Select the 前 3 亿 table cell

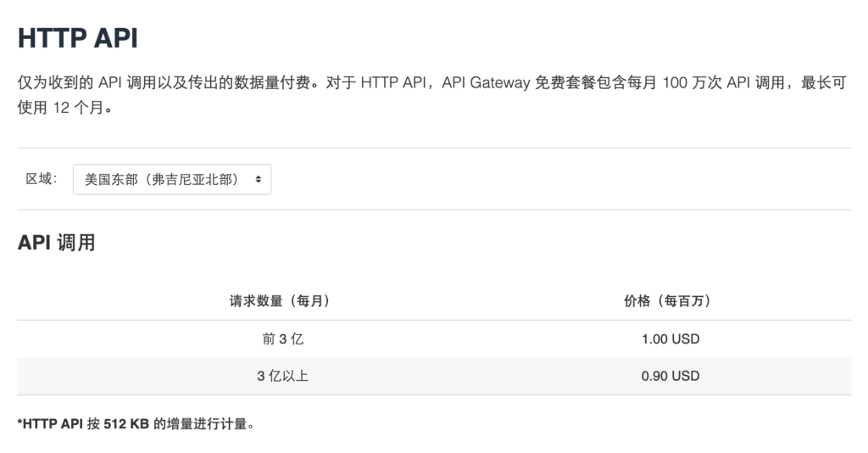click(282, 338)
